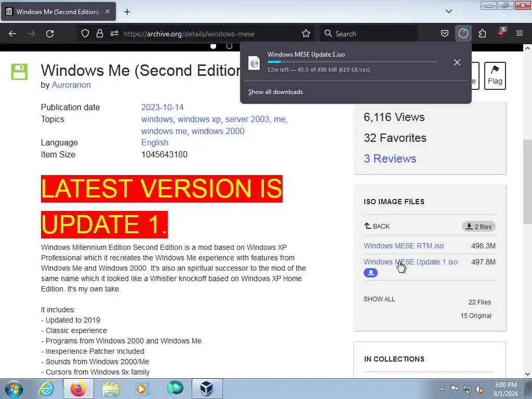Open the Save to Pocket icon

point(445,34)
